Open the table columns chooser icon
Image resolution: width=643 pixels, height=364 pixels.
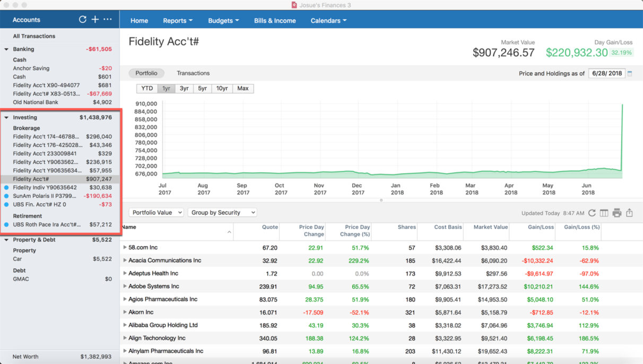click(604, 213)
